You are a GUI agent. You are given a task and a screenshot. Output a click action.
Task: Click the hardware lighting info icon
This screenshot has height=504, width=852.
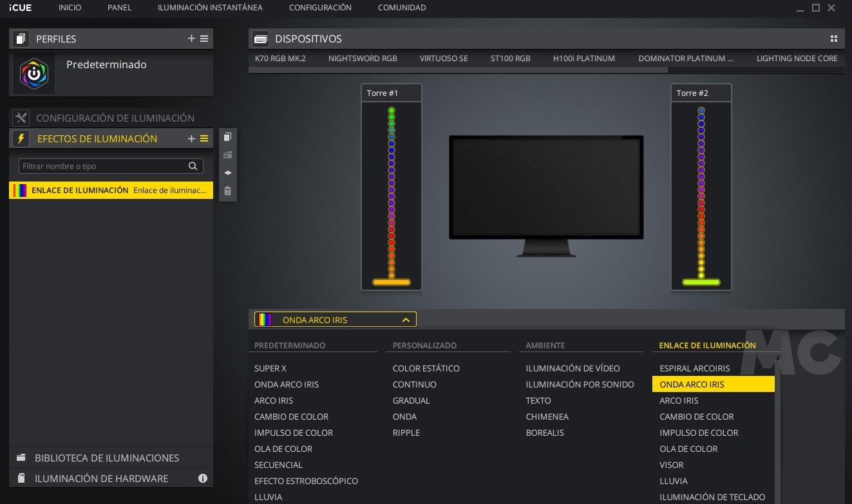pyautogui.click(x=203, y=478)
